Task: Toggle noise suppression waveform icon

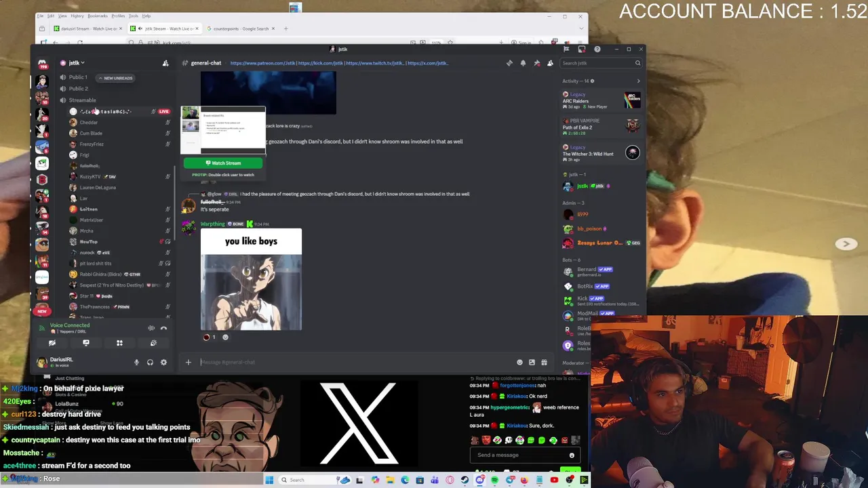Action: pos(151,328)
